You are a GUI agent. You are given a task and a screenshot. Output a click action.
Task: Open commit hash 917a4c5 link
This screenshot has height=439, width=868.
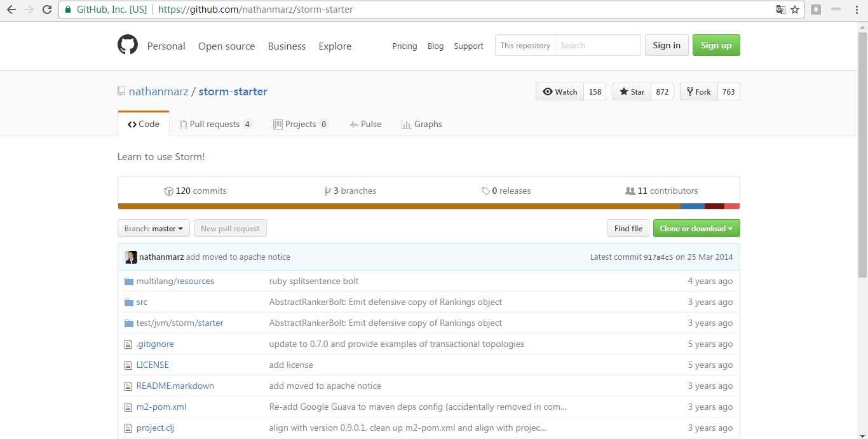point(658,257)
